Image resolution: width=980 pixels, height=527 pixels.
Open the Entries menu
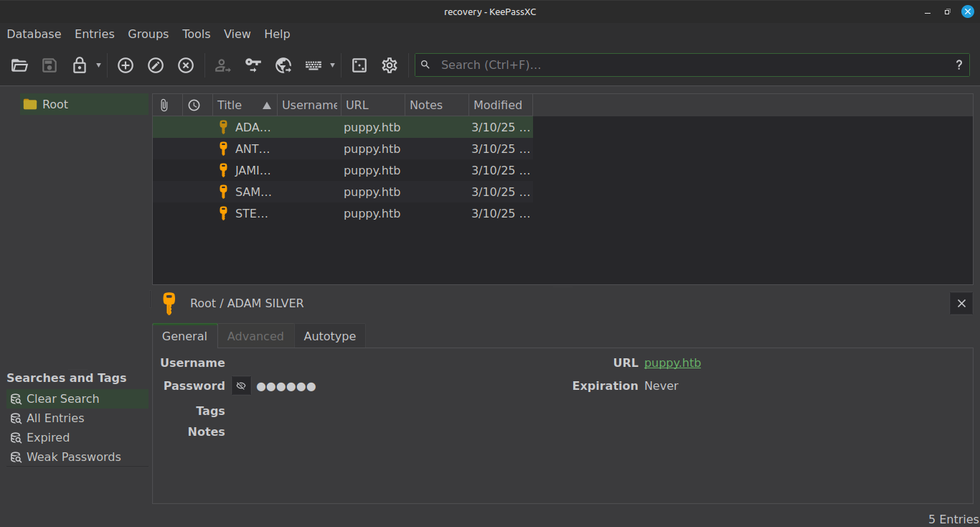pos(94,34)
